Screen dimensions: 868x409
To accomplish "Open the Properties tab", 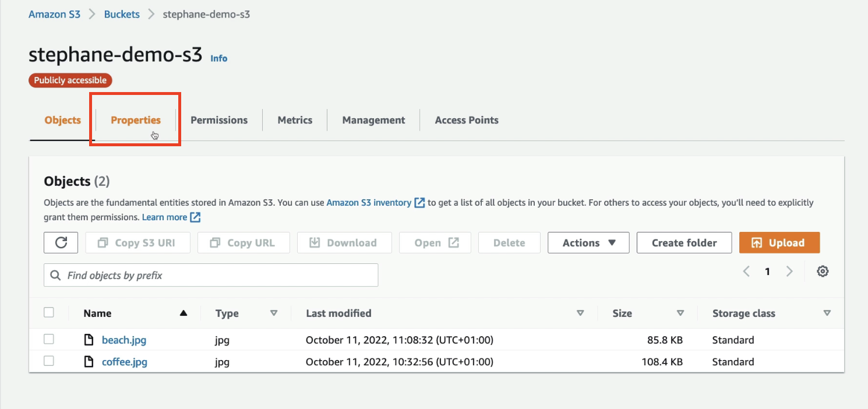I will tap(136, 120).
